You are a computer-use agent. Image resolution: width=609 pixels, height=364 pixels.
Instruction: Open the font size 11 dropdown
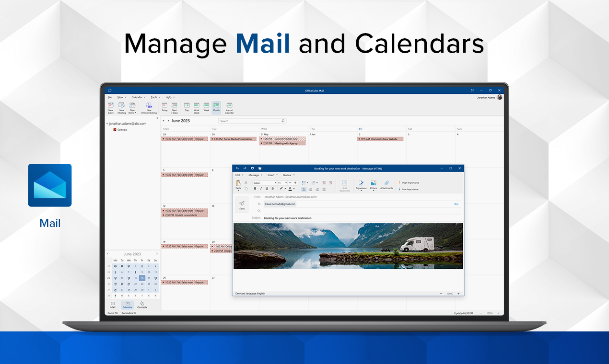(285, 182)
